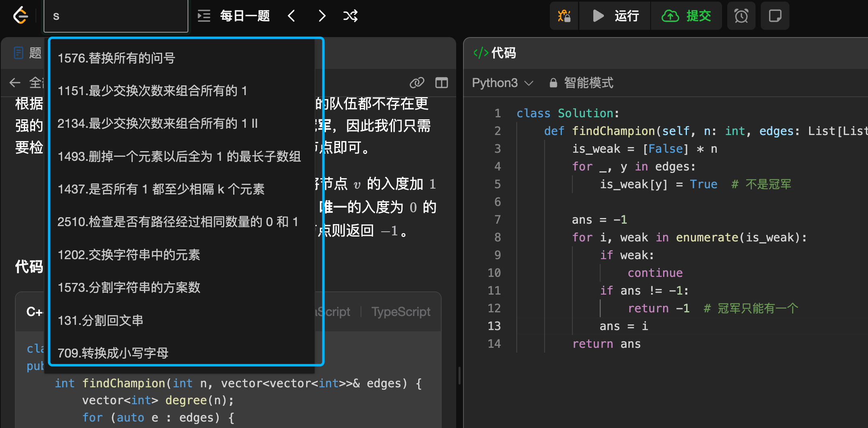
Task: Click the 代码 editor panel header
Action: click(x=495, y=53)
